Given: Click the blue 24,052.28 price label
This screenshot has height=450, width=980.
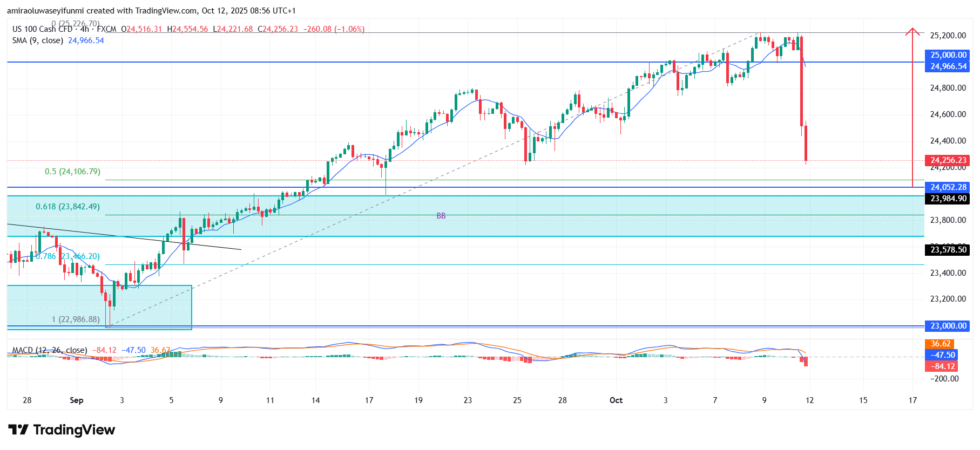Looking at the screenshot, I should (x=948, y=187).
